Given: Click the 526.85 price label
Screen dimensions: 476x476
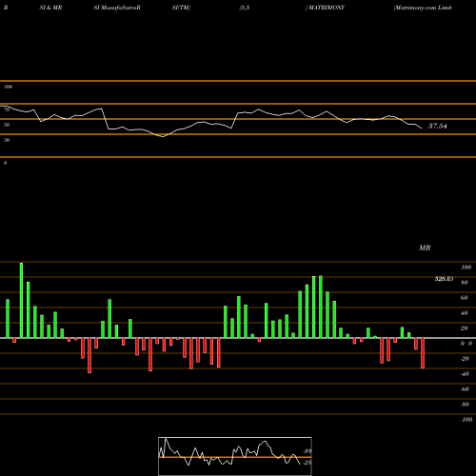Looking at the screenshot, I should 444,279.
